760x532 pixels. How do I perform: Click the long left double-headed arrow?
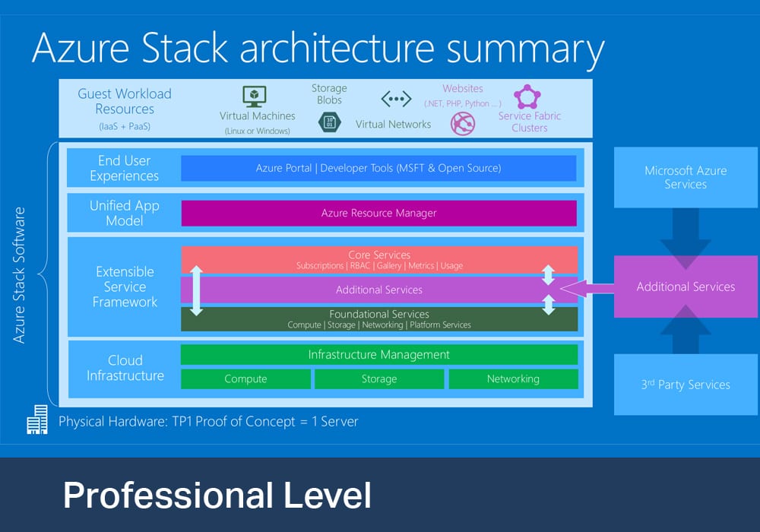click(196, 291)
